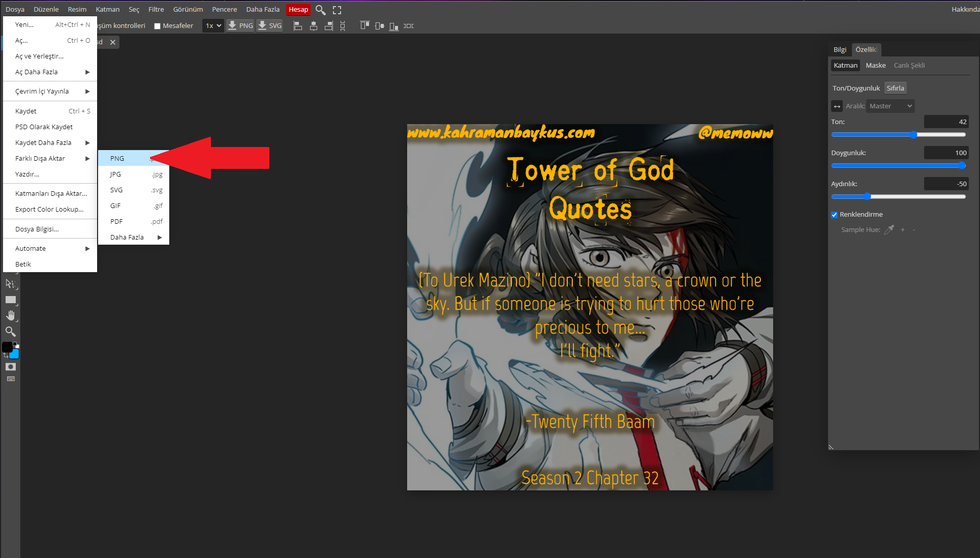Select the Rectangle shape tool
The height and width of the screenshot is (558, 980).
(x=10, y=300)
